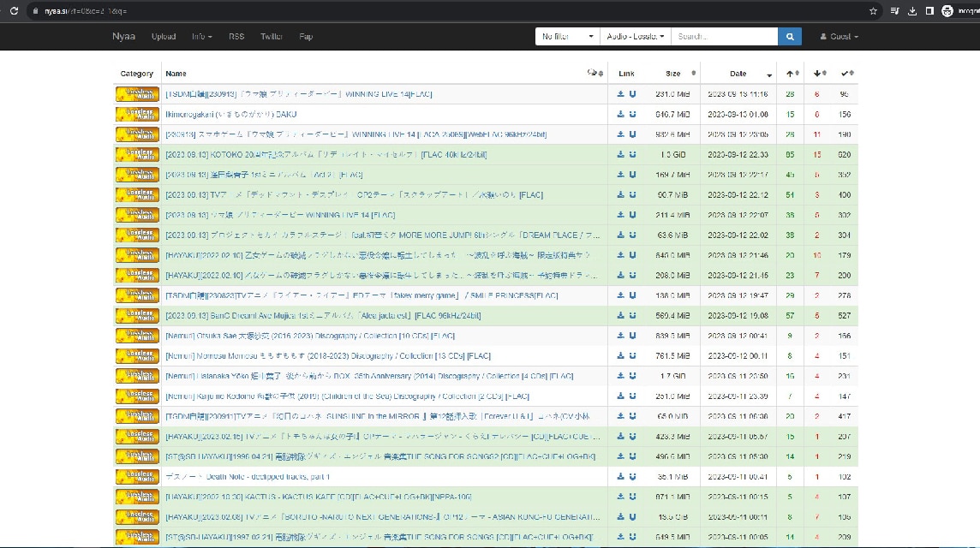Open the RSS feed link

pos(236,37)
